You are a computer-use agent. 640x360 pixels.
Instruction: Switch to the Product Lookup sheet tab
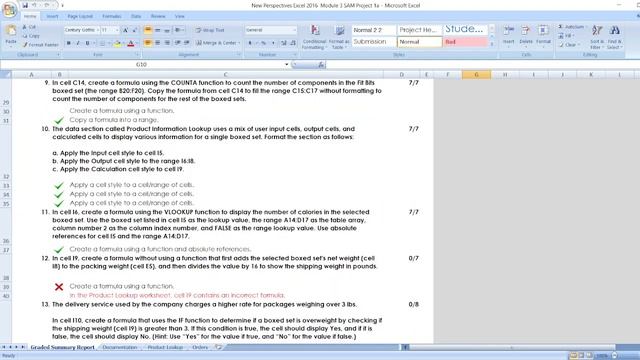click(x=165, y=347)
